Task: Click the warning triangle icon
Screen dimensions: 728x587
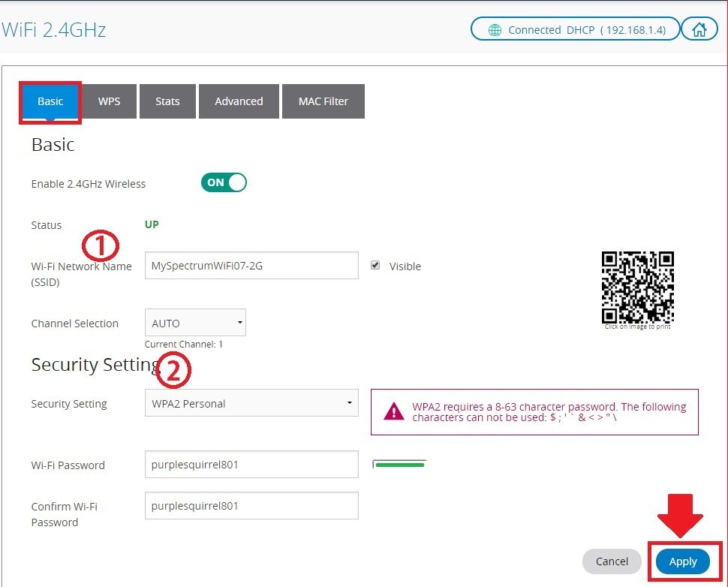Action: (393, 411)
